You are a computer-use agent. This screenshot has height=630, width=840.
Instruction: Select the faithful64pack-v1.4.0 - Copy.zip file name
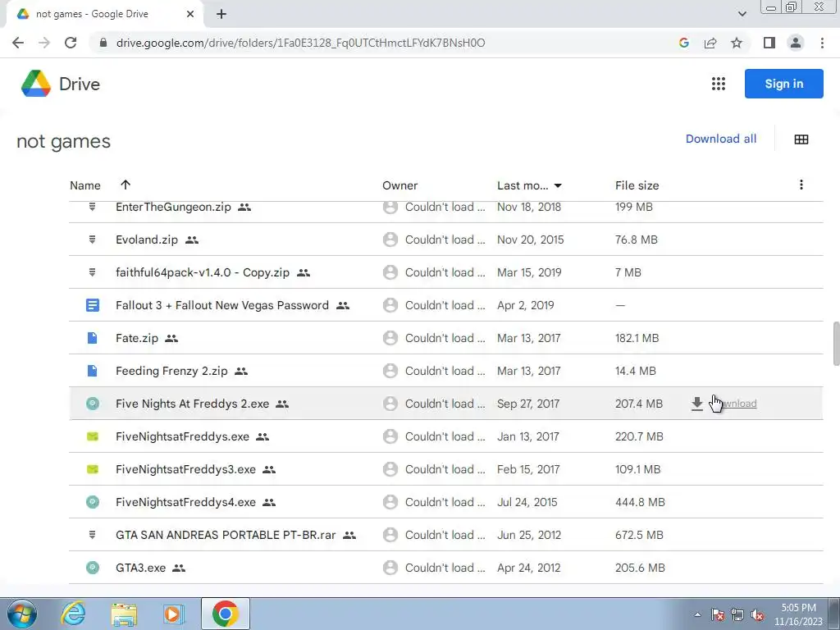(x=203, y=272)
